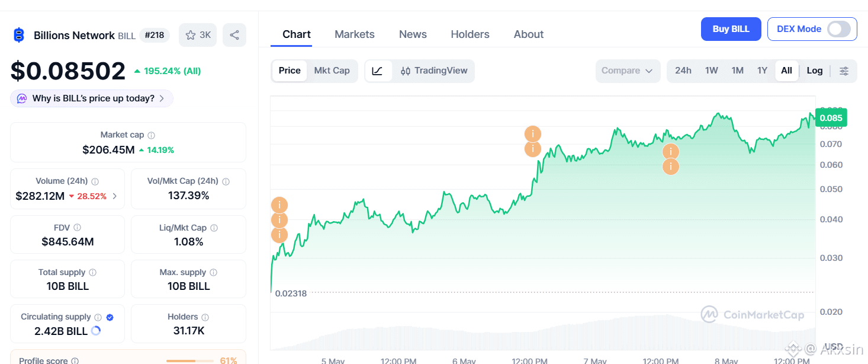The image size is (868, 364).
Task: Click Circulating supply info icon
Action: pyautogui.click(x=98, y=317)
